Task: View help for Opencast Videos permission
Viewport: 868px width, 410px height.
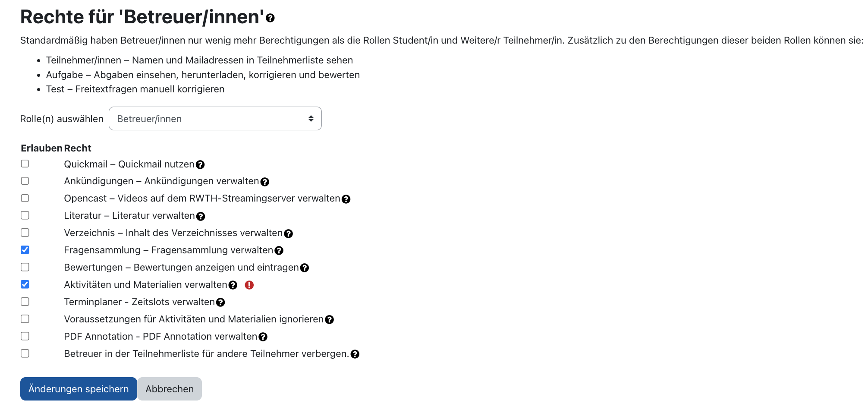Action: click(x=346, y=199)
